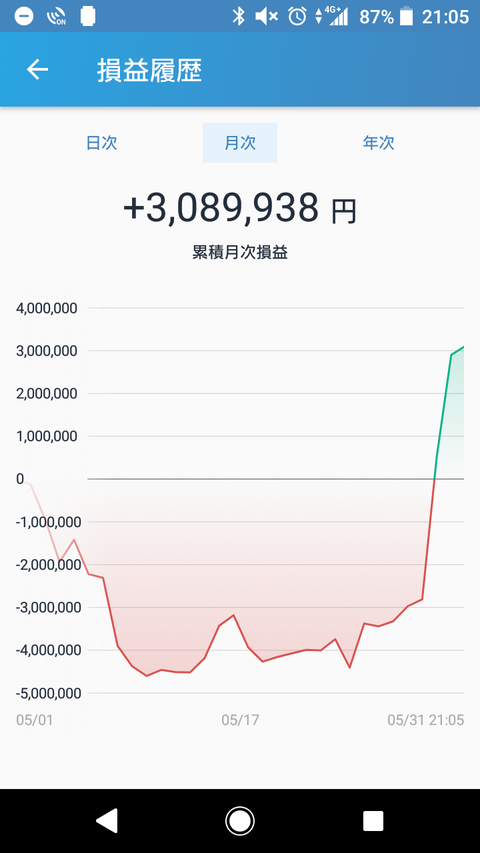This screenshot has width=480, height=853.
Task: Tap the 05/31 21:05 end label
Action: pos(426,720)
